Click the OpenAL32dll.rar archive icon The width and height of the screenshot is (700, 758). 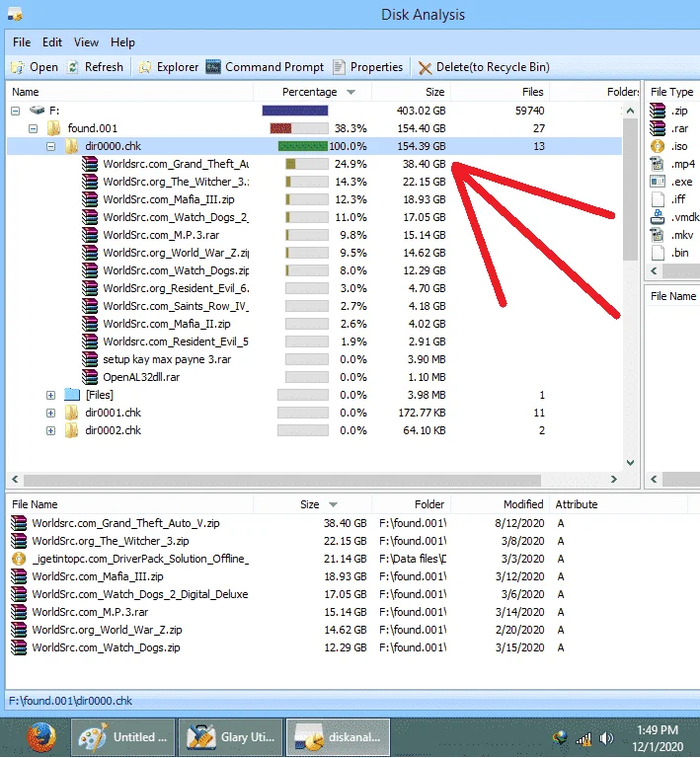click(90, 377)
